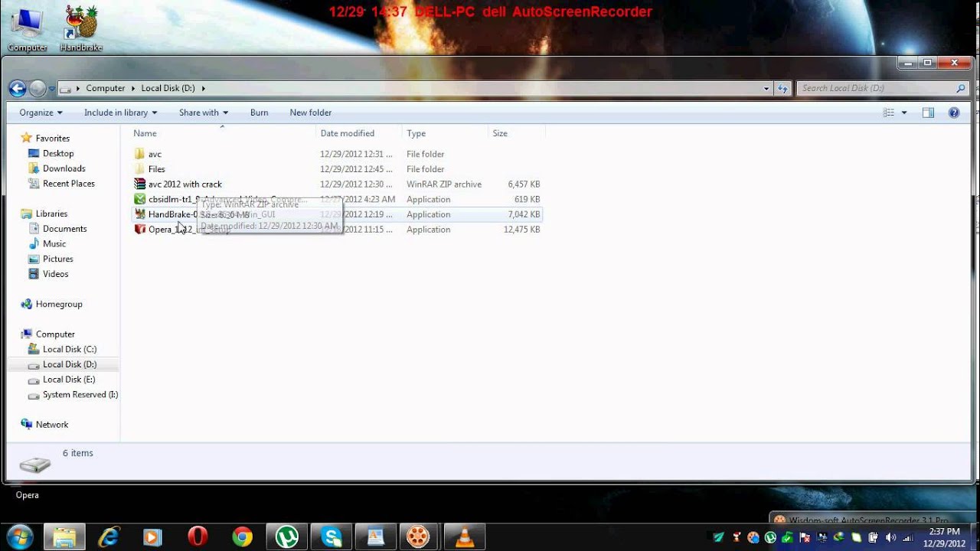The width and height of the screenshot is (980, 551).
Task: Open Local Disk (E:) in the navigation pane
Action: point(69,380)
